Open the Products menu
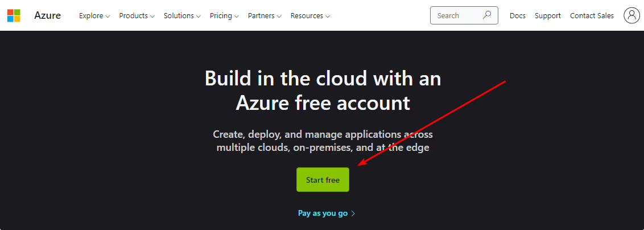This screenshot has height=230, width=644. pos(137,16)
